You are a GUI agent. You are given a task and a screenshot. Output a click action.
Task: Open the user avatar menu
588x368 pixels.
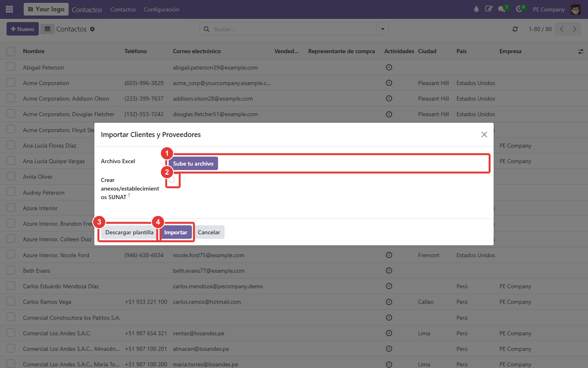coord(575,9)
